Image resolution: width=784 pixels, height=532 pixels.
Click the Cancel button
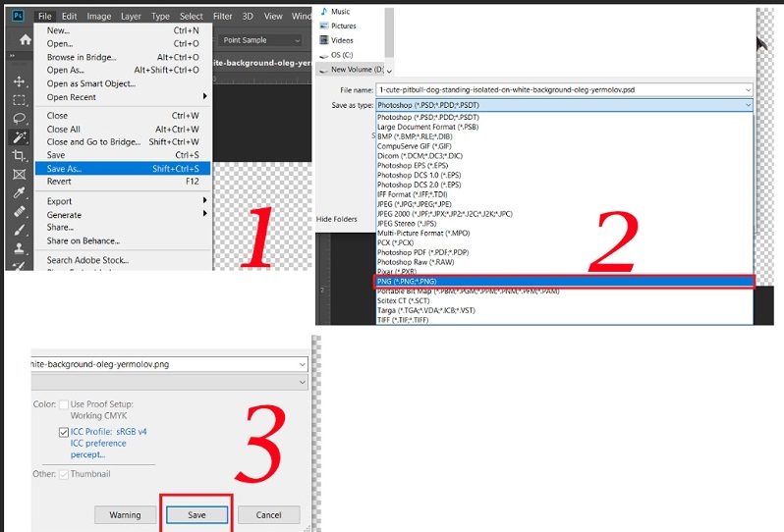268,515
